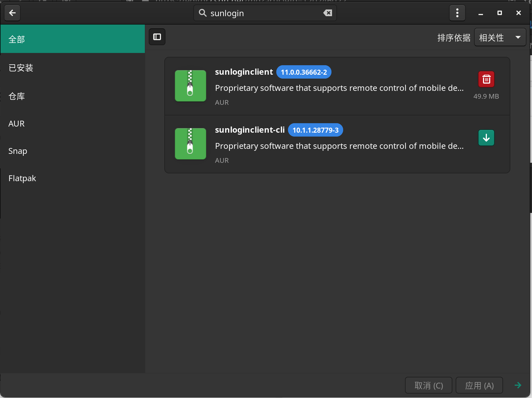Click AUR label under sunloginclient-cli
532x398 pixels.
click(x=222, y=161)
